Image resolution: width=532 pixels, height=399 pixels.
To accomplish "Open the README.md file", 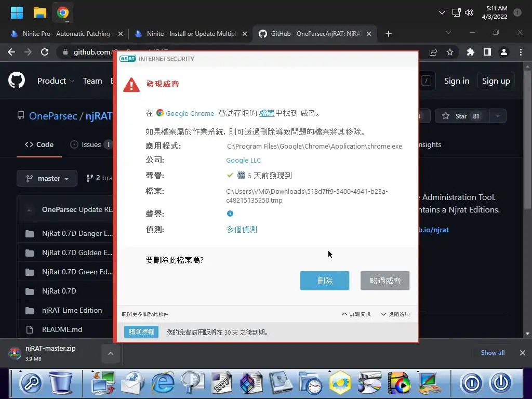I will click(62, 329).
